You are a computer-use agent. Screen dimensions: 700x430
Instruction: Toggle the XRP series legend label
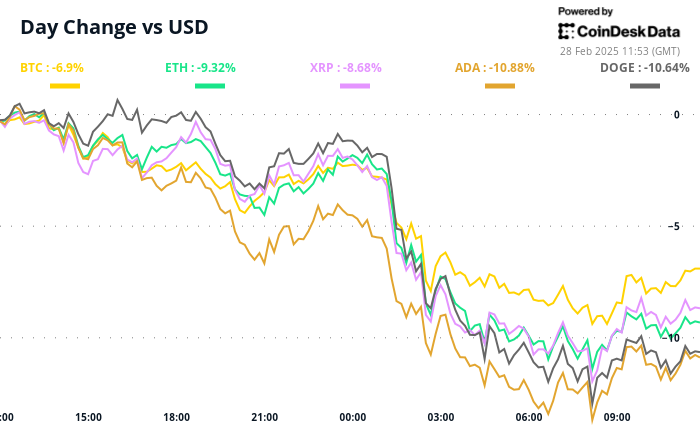[345, 68]
